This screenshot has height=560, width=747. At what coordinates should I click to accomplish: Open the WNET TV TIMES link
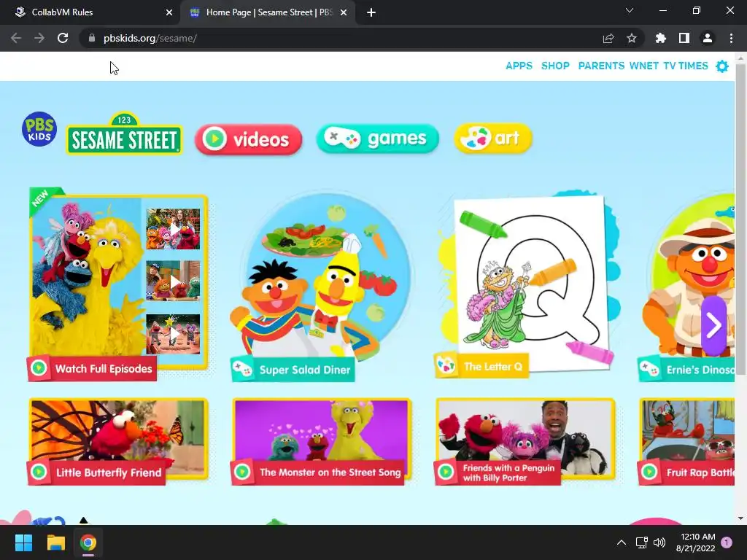668,66
